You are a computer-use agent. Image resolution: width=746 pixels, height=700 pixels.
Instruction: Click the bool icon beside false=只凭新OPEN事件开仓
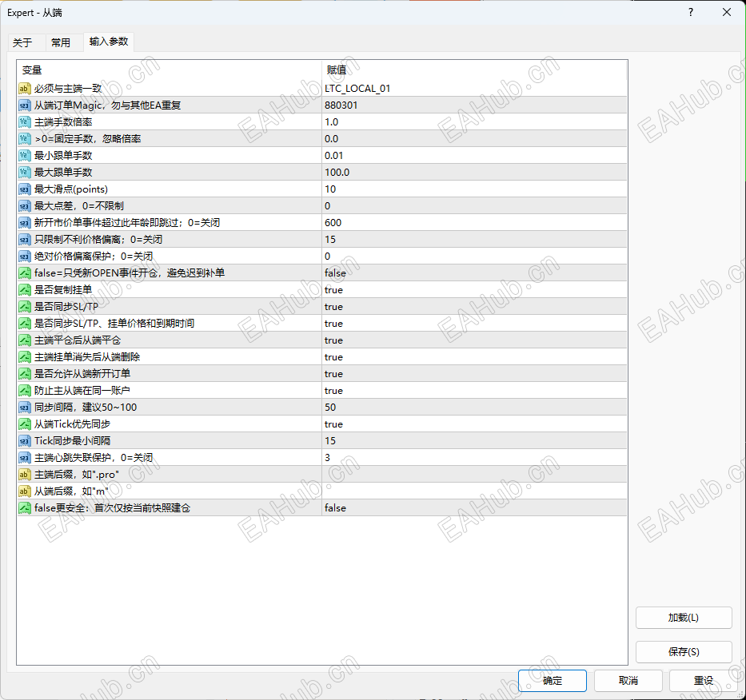click(25, 273)
